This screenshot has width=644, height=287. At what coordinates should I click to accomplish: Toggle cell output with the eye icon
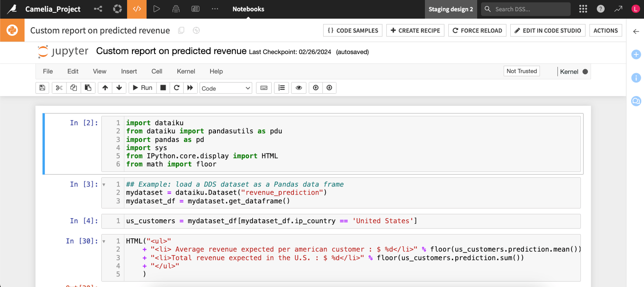298,88
